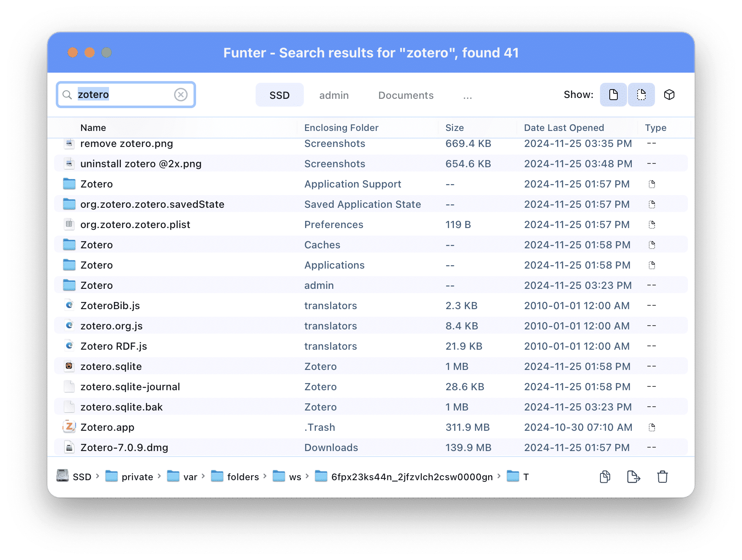
Task: Click the .Trash enclosing folder cell
Action: [319, 427]
